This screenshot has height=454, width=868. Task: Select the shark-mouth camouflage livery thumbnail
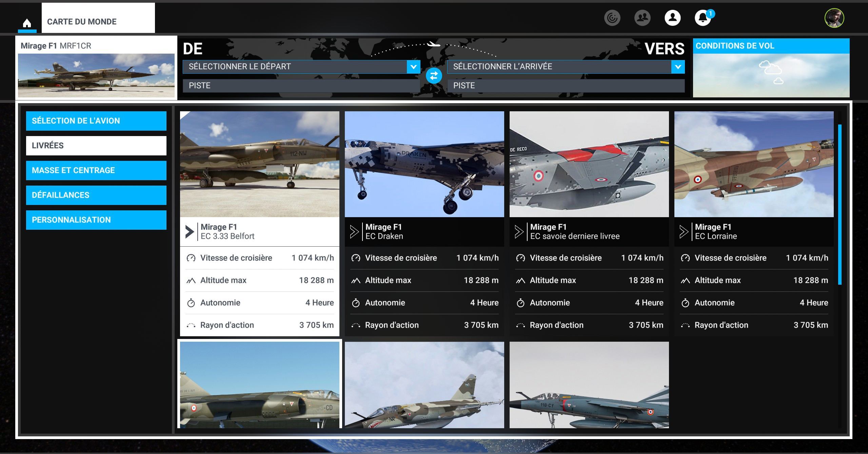coord(425,385)
